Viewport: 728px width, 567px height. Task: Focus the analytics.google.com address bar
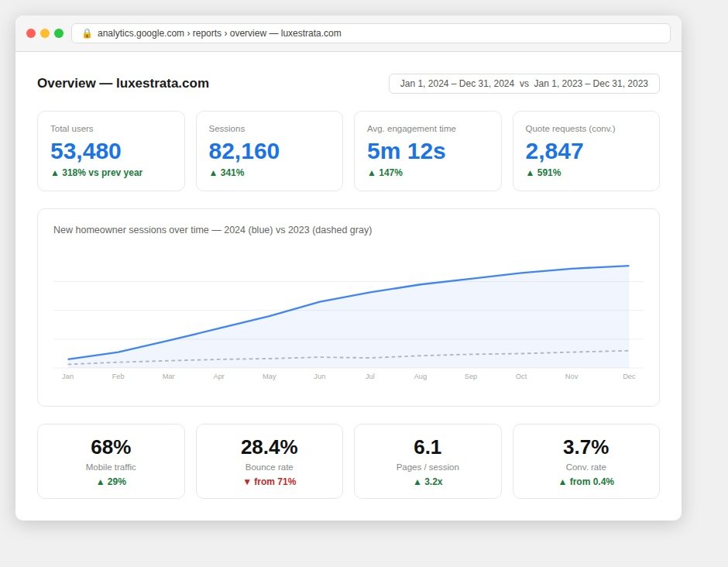370,33
